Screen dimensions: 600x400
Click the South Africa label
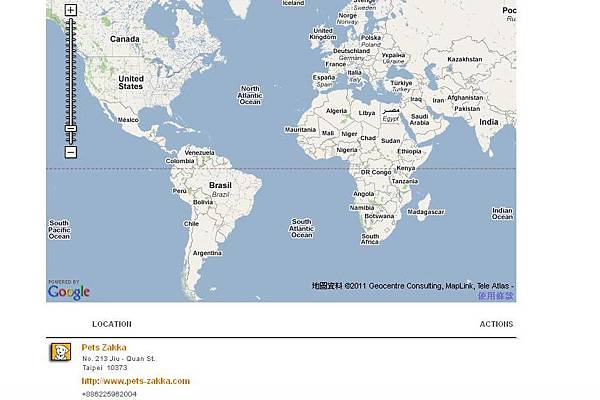(370, 239)
